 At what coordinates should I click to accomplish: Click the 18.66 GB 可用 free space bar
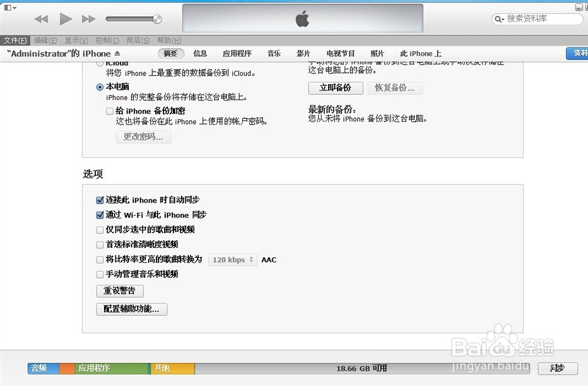362,368
